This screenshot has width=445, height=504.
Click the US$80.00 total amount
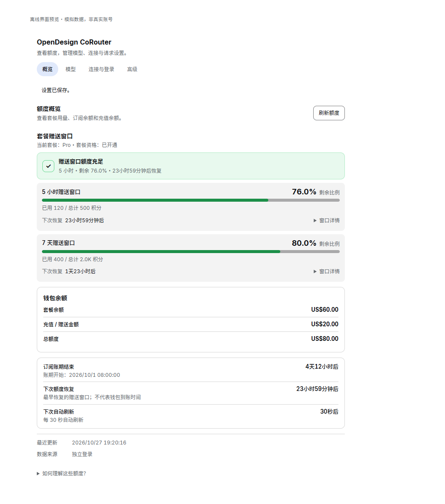(x=324, y=339)
